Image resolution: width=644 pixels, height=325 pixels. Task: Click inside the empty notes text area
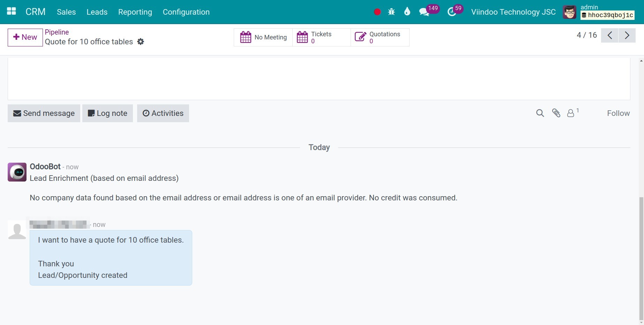[319, 79]
